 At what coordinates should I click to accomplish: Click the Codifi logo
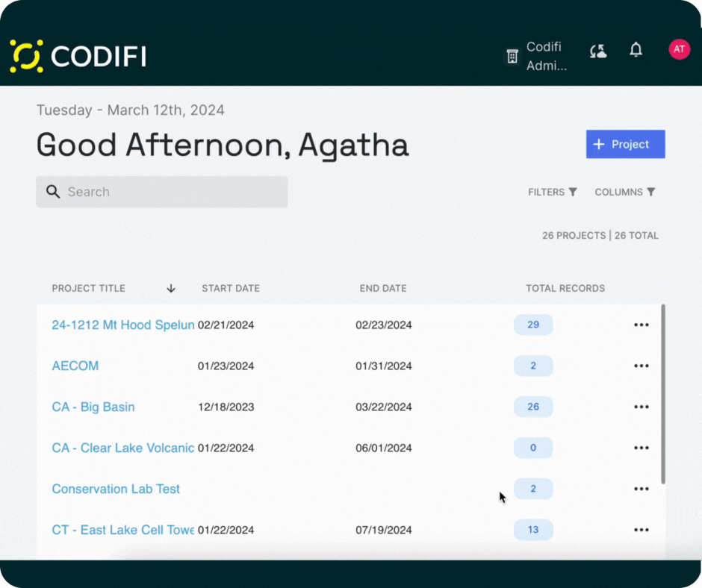tap(78, 56)
